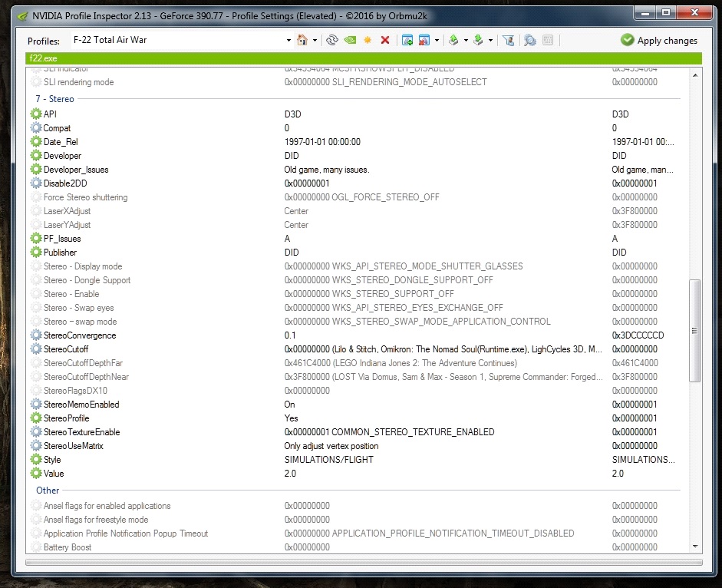
Task: Click the orange star new profile icon
Action: (x=368, y=40)
